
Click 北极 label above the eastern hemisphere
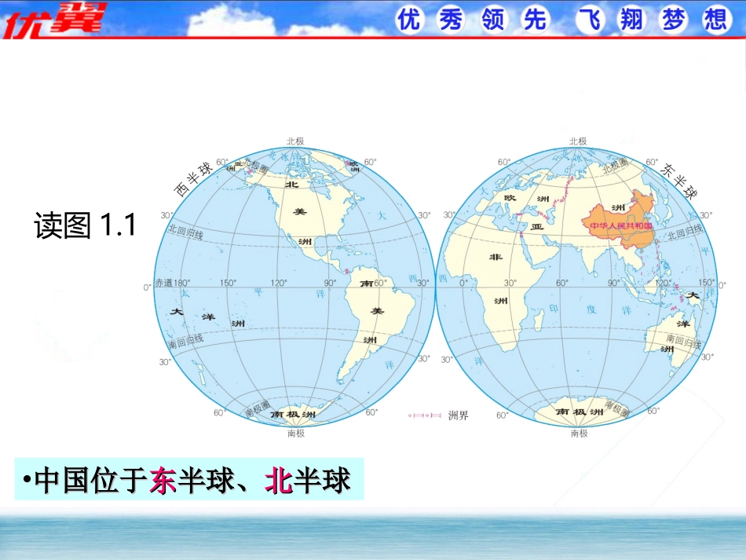[578, 141]
